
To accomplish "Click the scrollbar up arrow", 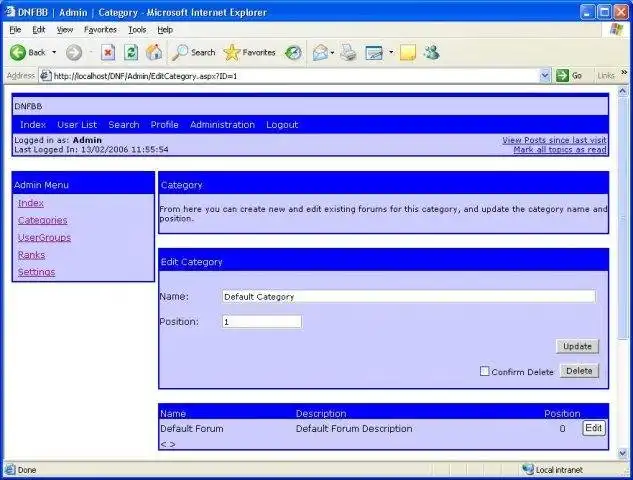I will 623,91.
